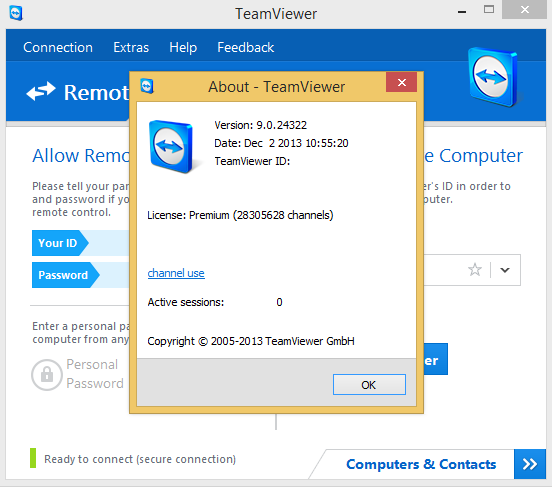Open the channel use link

[x=176, y=273]
